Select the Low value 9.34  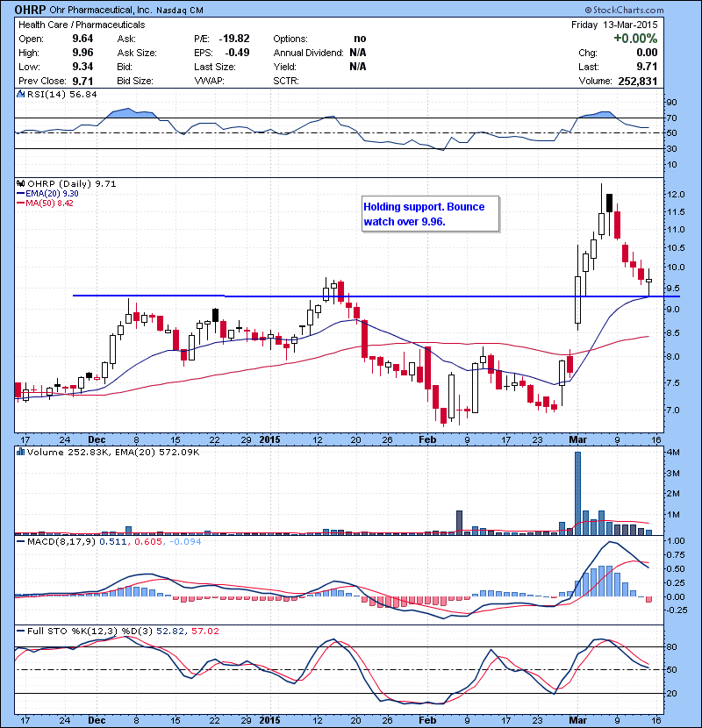(x=82, y=67)
